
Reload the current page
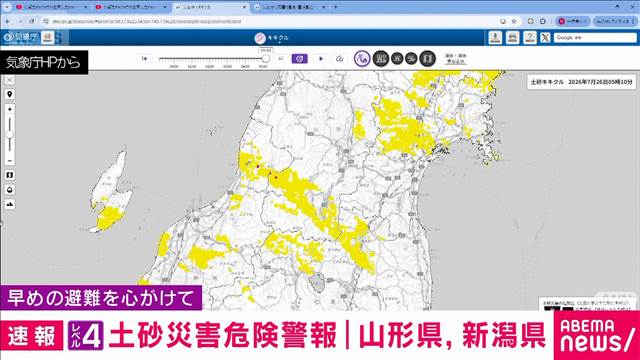(x=31, y=21)
